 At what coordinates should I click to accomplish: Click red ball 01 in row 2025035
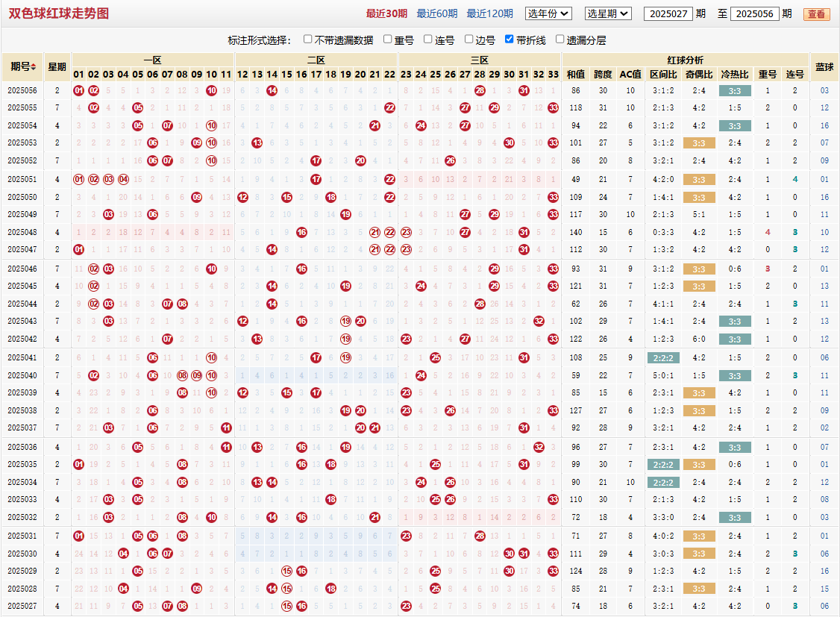[79, 464]
